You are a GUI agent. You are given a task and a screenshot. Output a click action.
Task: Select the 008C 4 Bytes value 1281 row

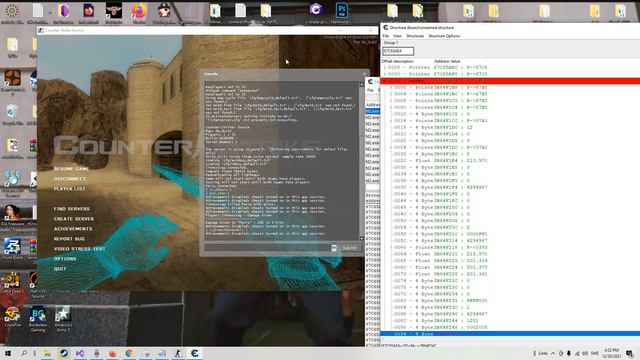coord(439,321)
